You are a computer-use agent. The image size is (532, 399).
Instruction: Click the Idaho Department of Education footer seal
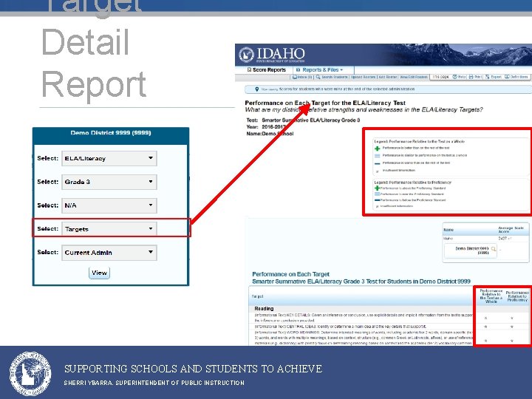point(30,374)
